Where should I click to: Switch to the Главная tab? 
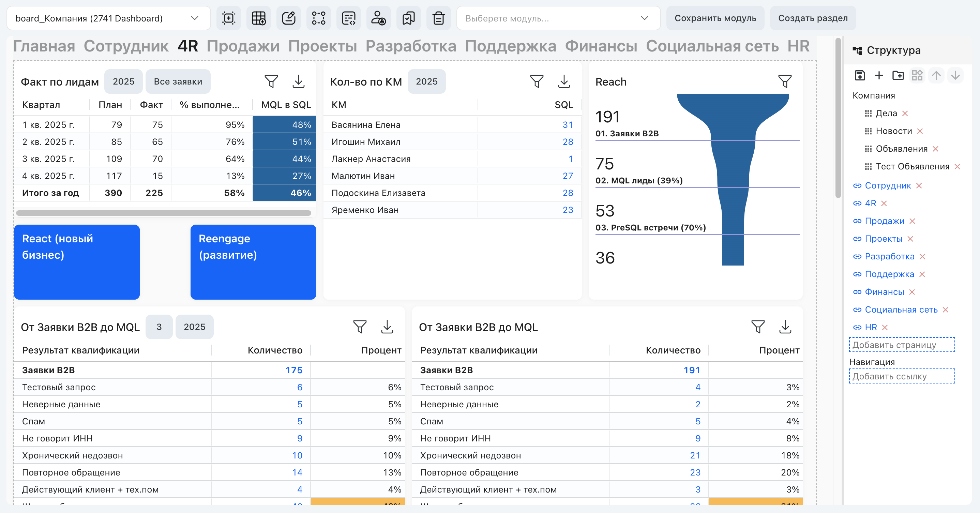(44, 46)
